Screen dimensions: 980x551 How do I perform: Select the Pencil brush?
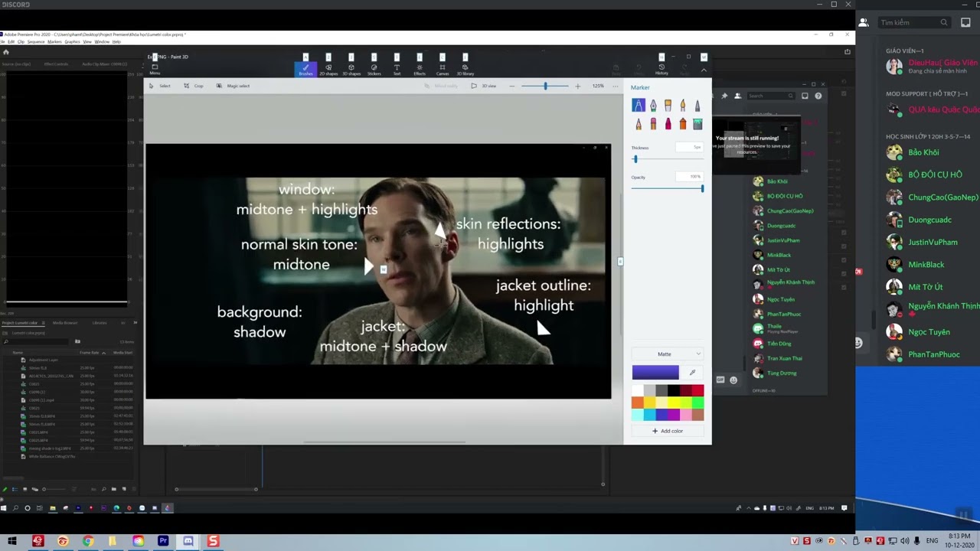pos(639,124)
